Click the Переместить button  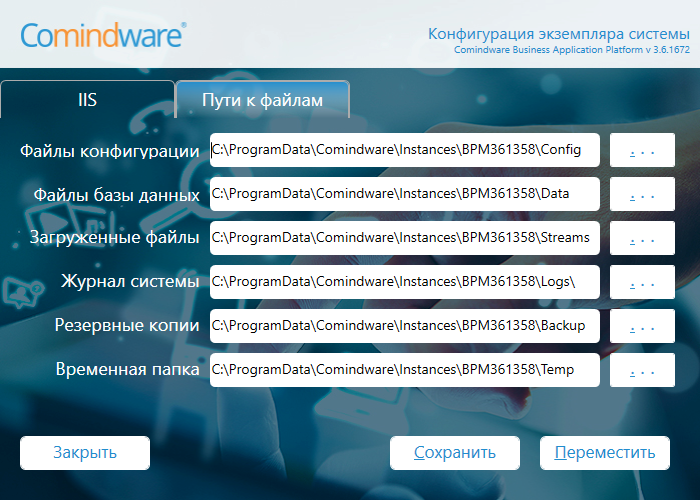605,453
